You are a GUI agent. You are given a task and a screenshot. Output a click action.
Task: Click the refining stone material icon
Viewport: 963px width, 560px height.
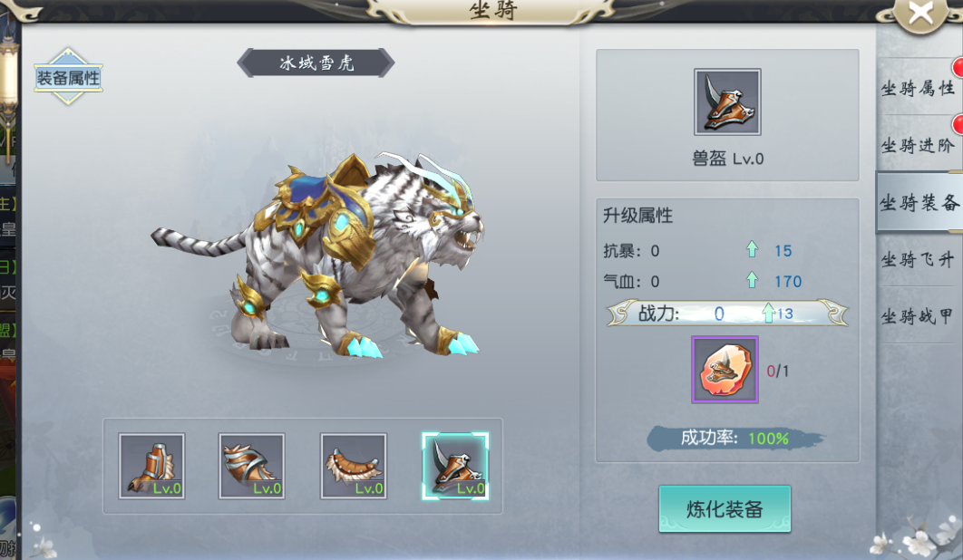[x=725, y=370]
